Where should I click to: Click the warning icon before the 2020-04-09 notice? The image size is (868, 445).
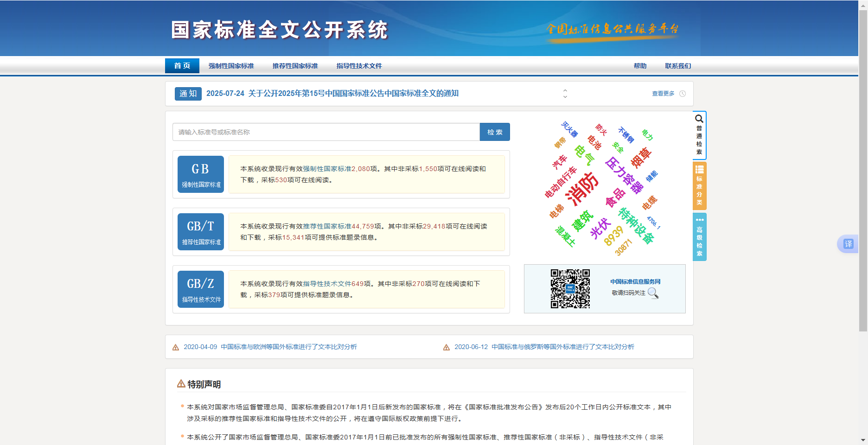175,347
